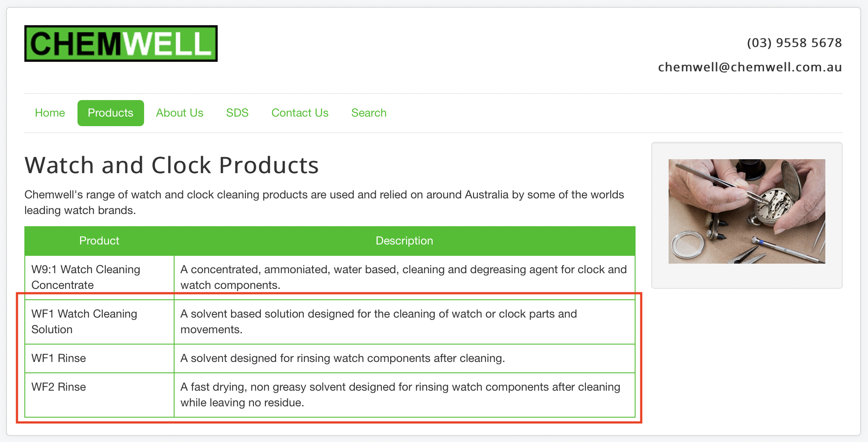Click the Description column header

(x=404, y=241)
